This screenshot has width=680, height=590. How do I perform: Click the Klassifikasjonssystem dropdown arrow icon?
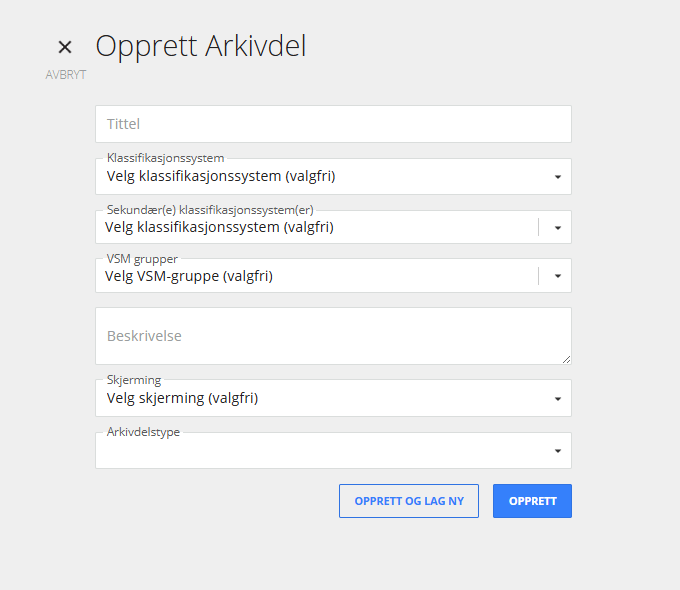558,177
